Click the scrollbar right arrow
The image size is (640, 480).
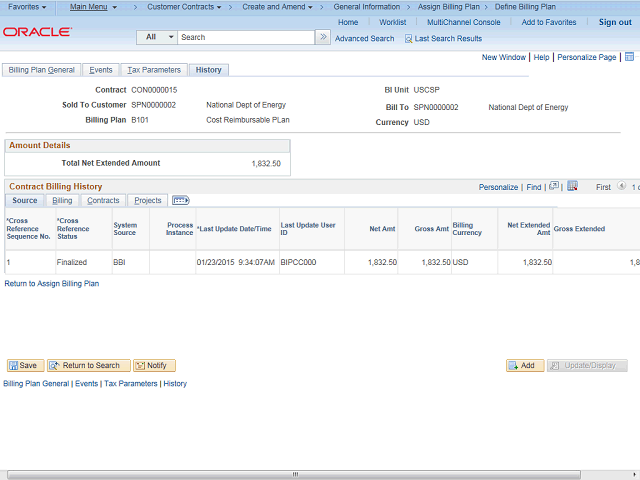(x=634, y=475)
